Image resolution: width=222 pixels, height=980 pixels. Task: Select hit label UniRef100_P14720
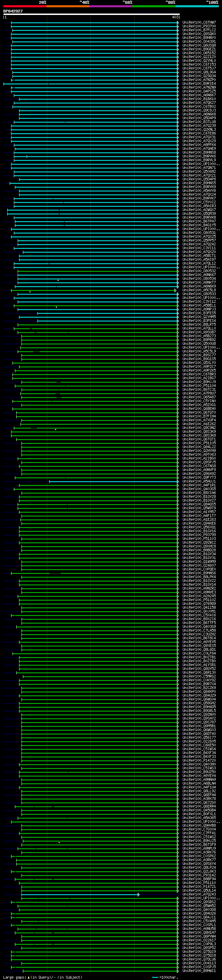pyautogui.click(x=199, y=761)
